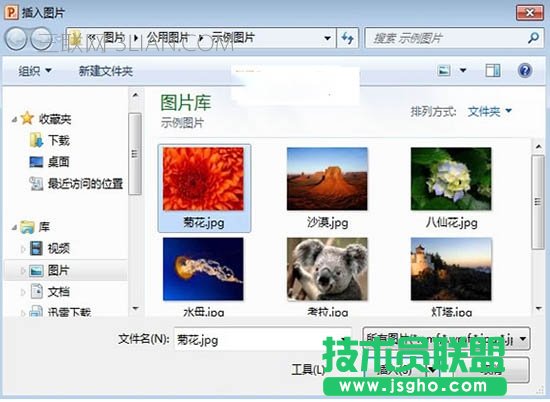Click the 八仙花.jpg file name label
Viewport: 550px width, 402px height.
pos(451,222)
